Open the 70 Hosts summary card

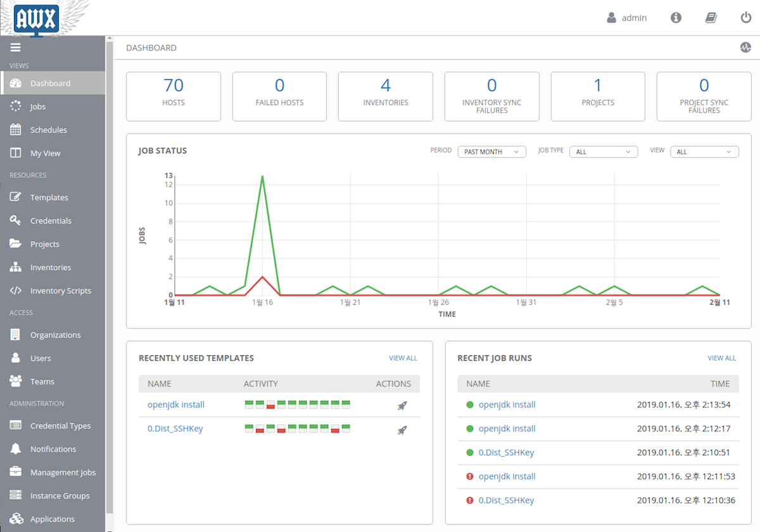(174, 96)
